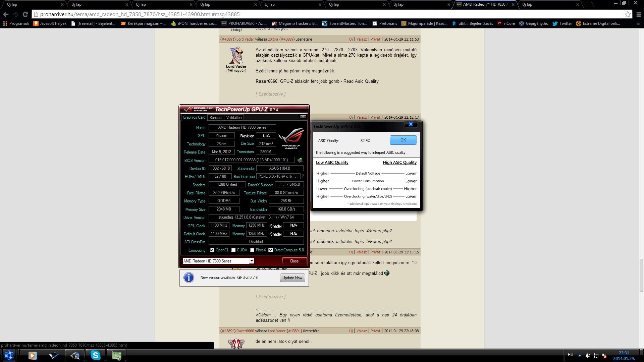This screenshot has width=644, height=362.
Task: Go back with the browser arrow
Action: coord(6,14)
